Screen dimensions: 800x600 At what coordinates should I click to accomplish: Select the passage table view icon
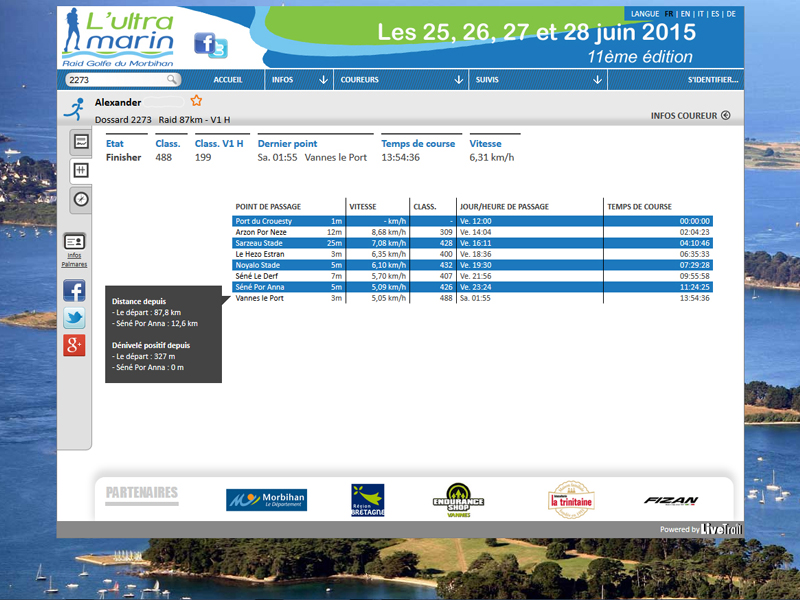pyautogui.click(x=81, y=170)
